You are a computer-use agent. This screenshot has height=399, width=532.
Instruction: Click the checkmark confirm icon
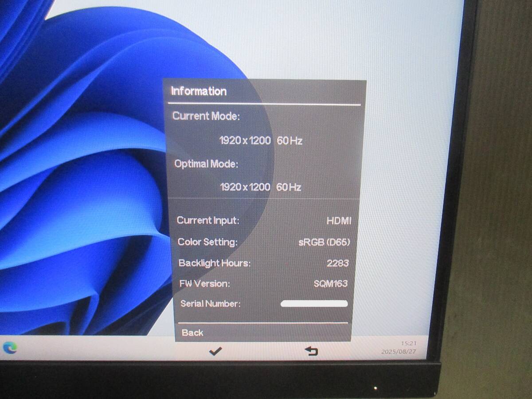pyautogui.click(x=215, y=352)
